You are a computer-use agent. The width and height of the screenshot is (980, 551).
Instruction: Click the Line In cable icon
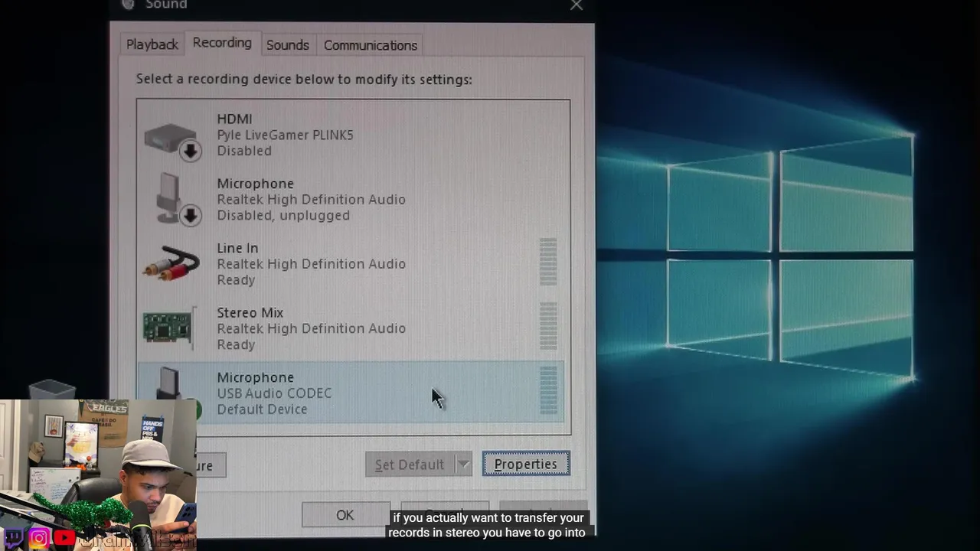click(171, 265)
